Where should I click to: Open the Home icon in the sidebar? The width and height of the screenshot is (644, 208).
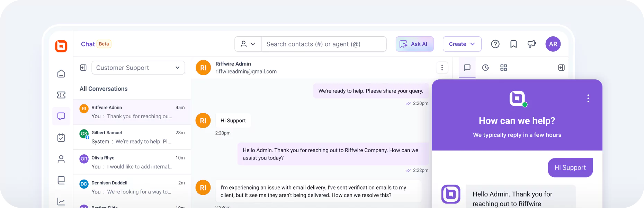pyautogui.click(x=61, y=73)
